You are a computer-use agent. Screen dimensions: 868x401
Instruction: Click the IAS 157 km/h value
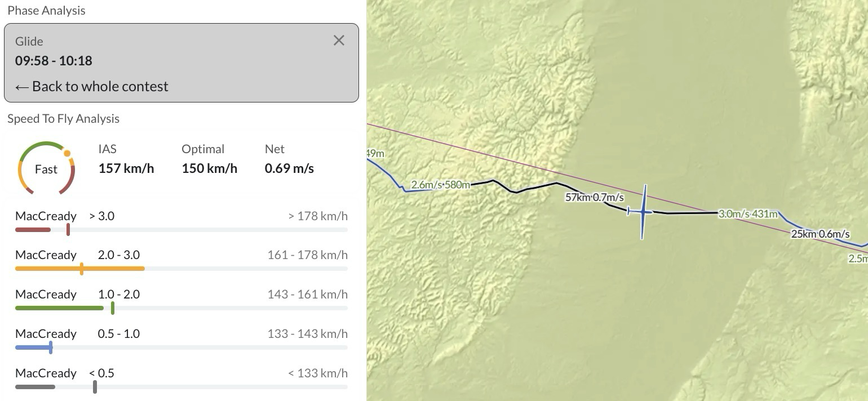[126, 168]
